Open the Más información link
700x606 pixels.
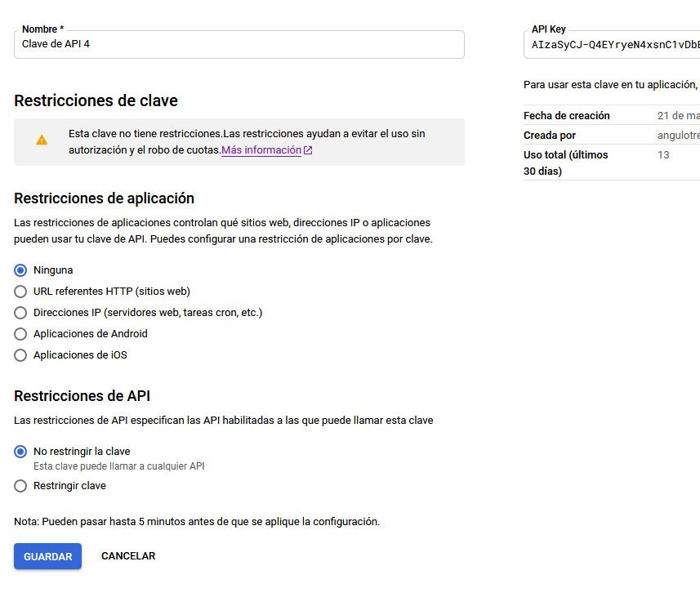click(x=261, y=150)
